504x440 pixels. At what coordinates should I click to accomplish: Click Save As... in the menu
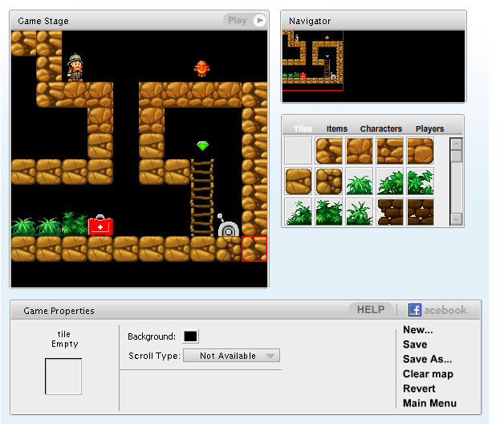tap(427, 359)
